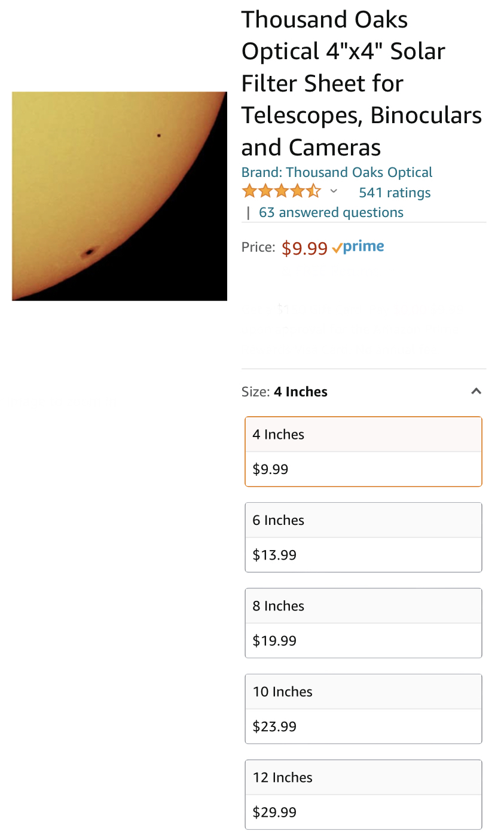Collapse the Size options chevron
504x840 pixels.
pyautogui.click(x=476, y=392)
